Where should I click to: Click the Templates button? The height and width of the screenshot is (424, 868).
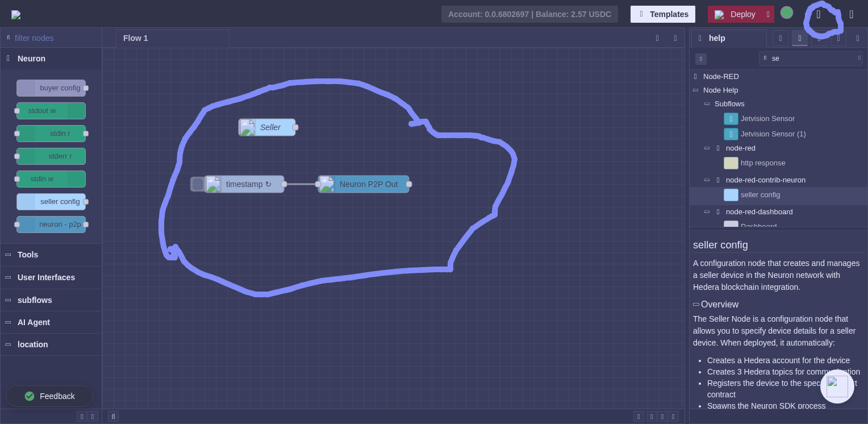point(663,14)
